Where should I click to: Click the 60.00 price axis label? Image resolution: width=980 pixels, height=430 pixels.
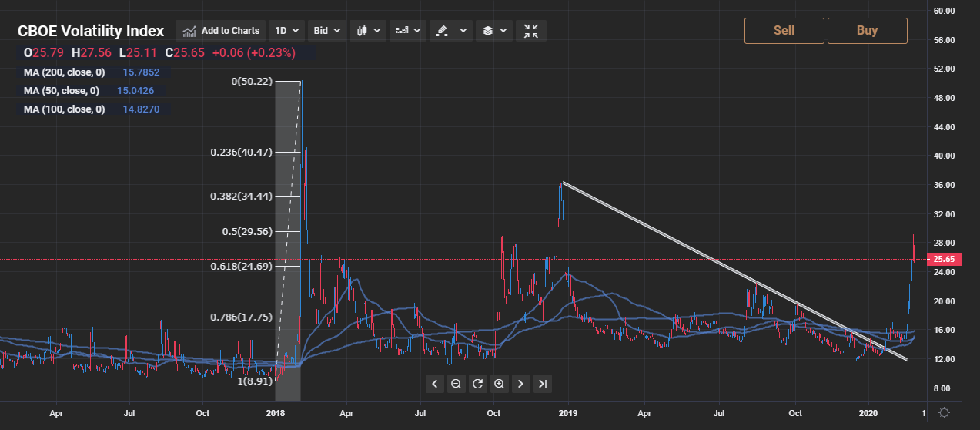pyautogui.click(x=944, y=11)
